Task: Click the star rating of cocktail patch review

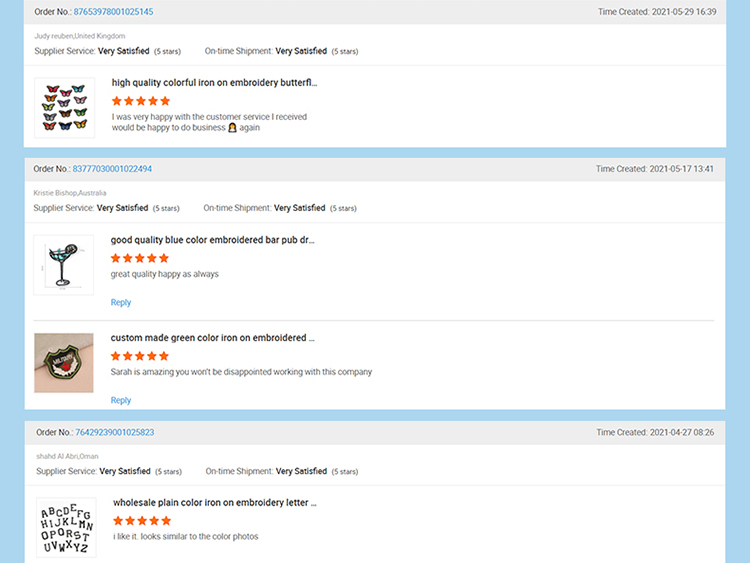Action: click(140, 258)
